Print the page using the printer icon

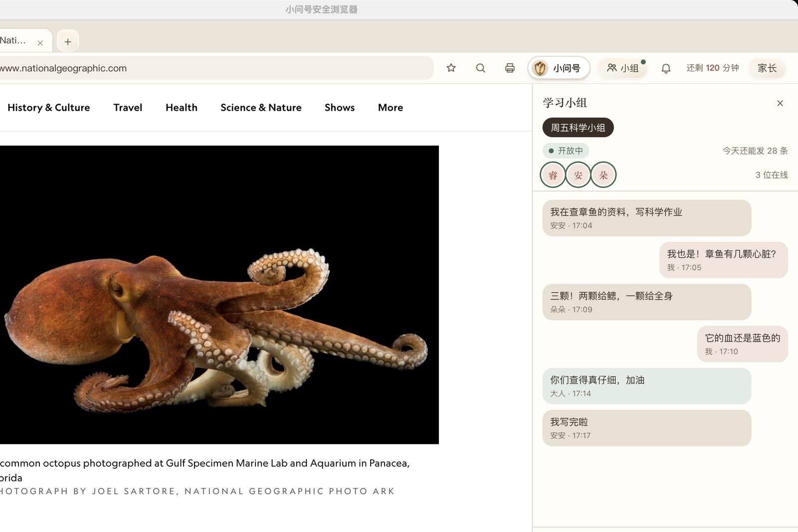click(510, 68)
